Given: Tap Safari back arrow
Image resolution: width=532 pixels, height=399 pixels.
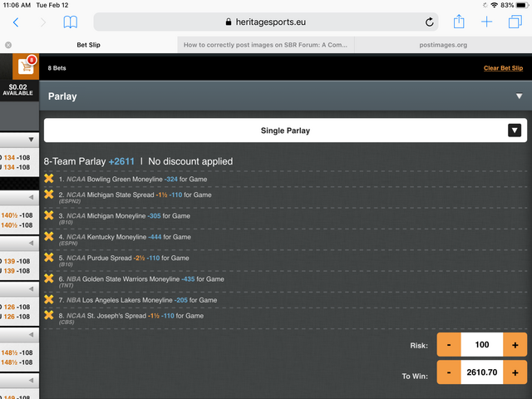Looking at the screenshot, I should click(16, 22).
